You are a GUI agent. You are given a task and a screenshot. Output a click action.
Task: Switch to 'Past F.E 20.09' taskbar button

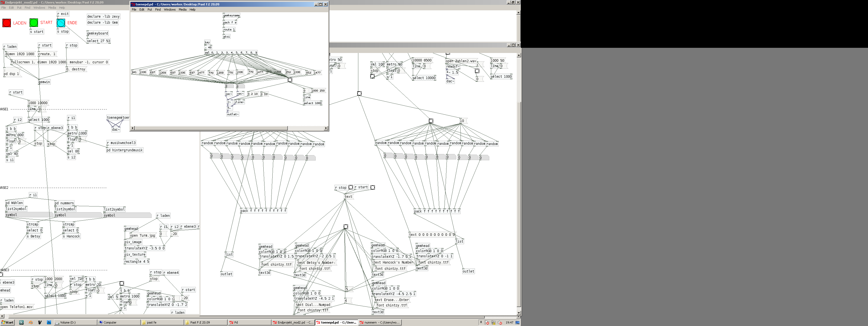coord(206,322)
